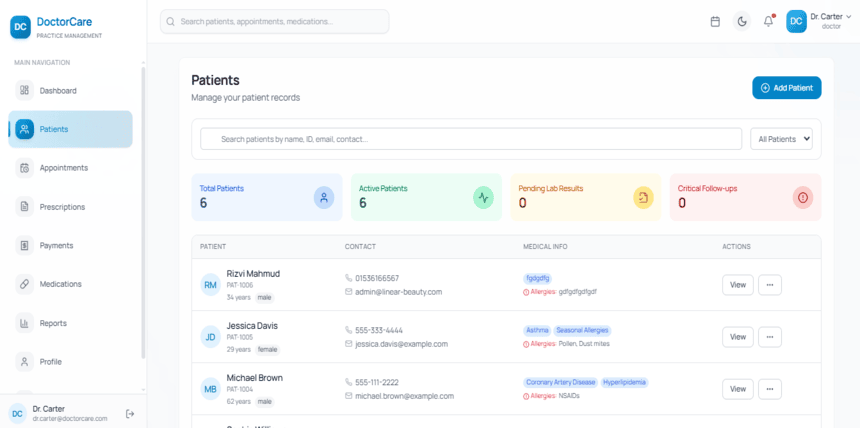This screenshot has height=428, width=860.
Task: Click the Active Patients pulse icon
Action: point(483,197)
